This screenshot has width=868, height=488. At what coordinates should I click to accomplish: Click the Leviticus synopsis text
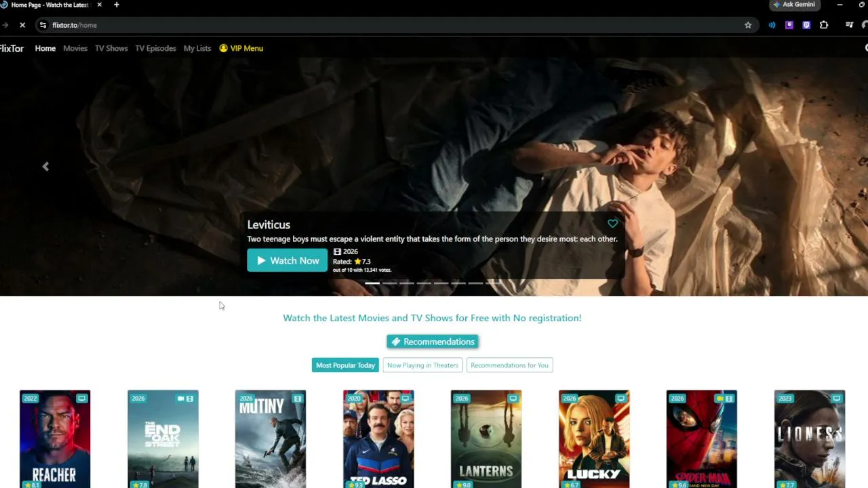click(432, 239)
